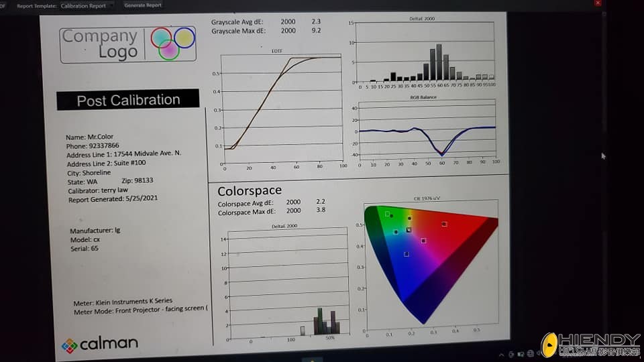Image resolution: width=644 pixels, height=362 pixels.
Task: Open the Report Template dropdown
Action: pyautogui.click(x=86, y=5)
